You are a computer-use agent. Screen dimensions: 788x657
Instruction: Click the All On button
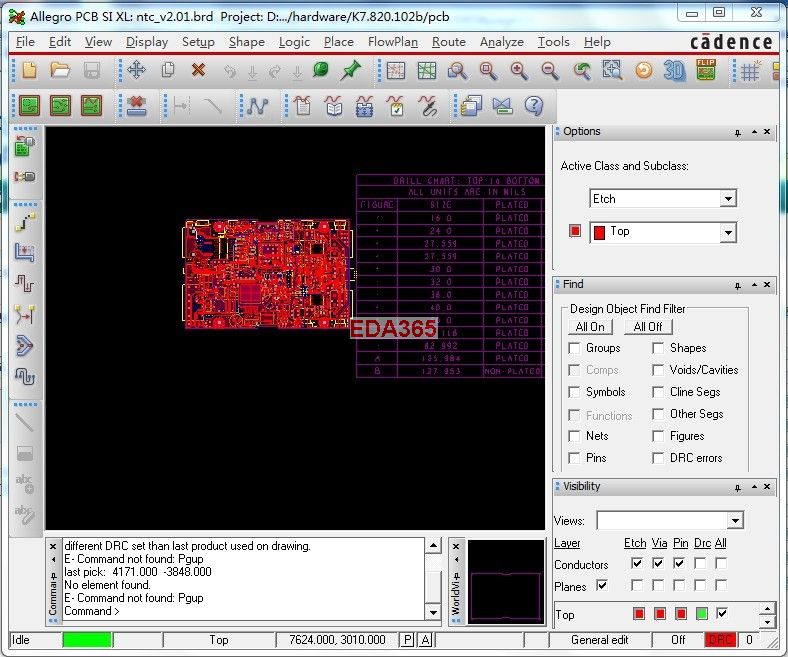(590, 327)
